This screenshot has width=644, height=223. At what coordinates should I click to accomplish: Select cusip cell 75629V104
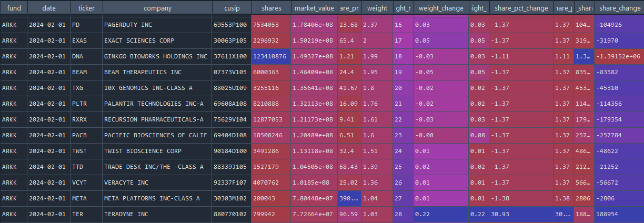pos(232,119)
